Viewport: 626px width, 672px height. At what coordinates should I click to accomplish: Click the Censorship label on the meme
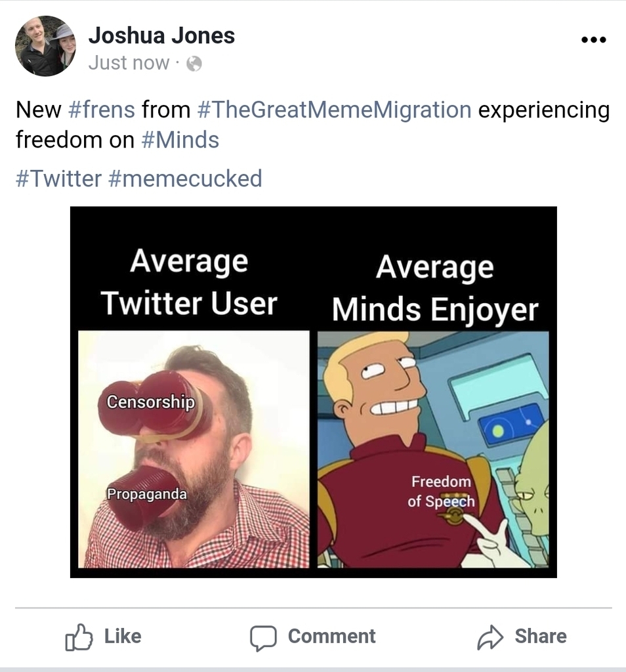point(151,402)
